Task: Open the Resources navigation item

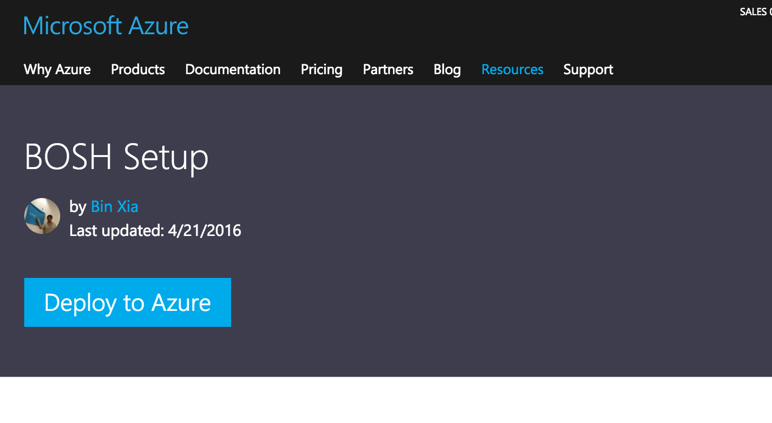Action: tap(512, 69)
